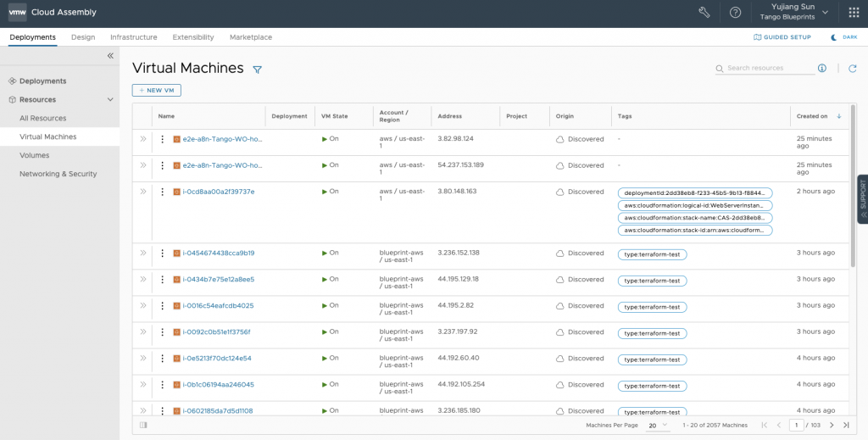The height and width of the screenshot is (440, 868).
Task: Toggle the DARK theme mode
Action: [844, 37]
